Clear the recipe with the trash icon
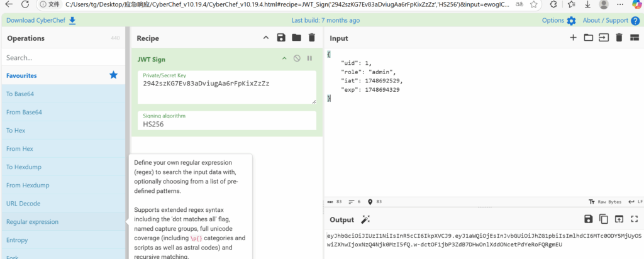The image size is (644, 259). tap(312, 38)
